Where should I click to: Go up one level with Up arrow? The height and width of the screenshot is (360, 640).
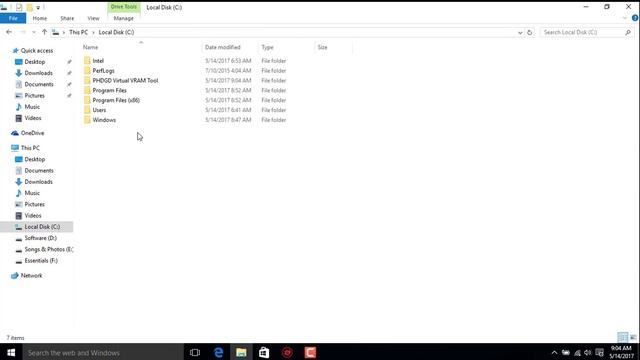point(44,32)
